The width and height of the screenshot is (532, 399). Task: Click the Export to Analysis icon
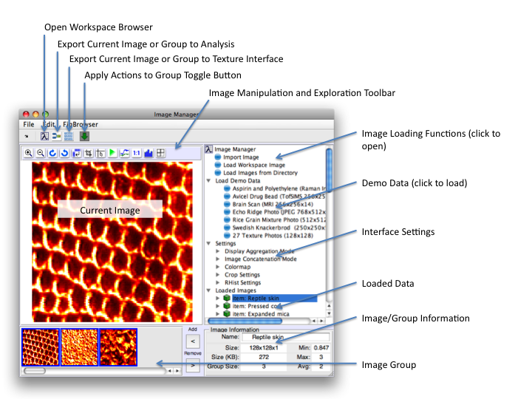tap(56, 136)
